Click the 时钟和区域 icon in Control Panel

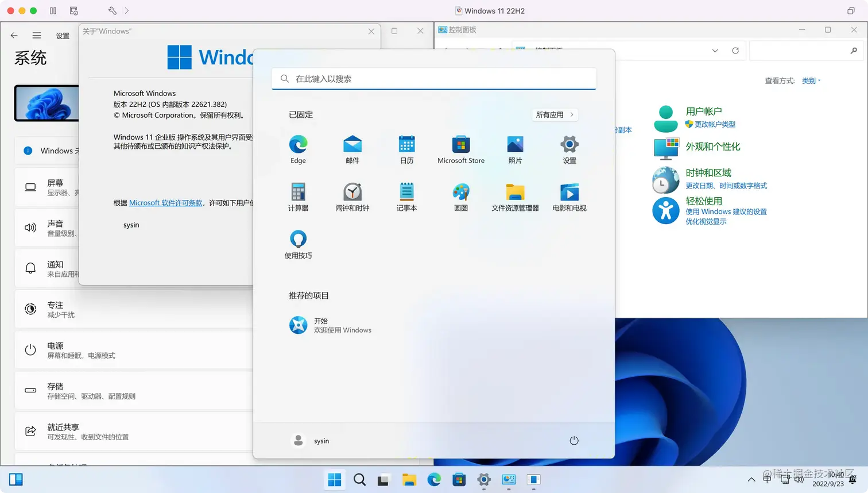click(665, 180)
